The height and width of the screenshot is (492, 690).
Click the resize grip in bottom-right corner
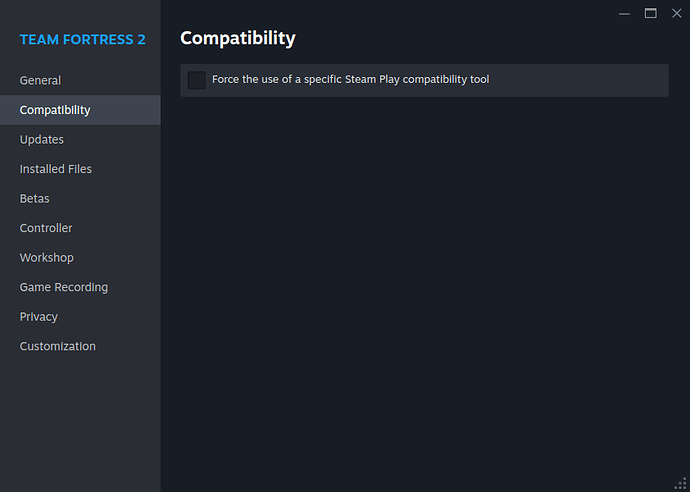[682, 484]
